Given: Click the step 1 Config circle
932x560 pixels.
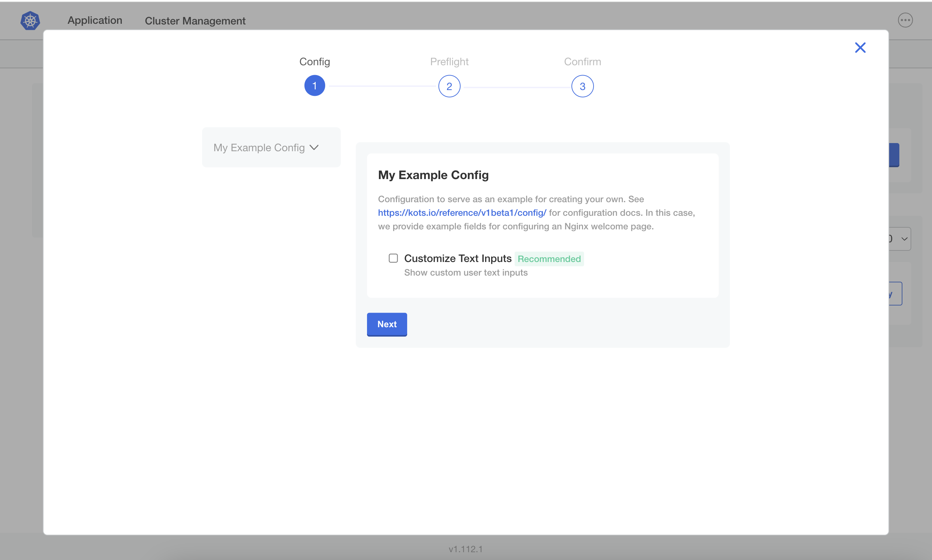Looking at the screenshot, I should coord(315,86).
